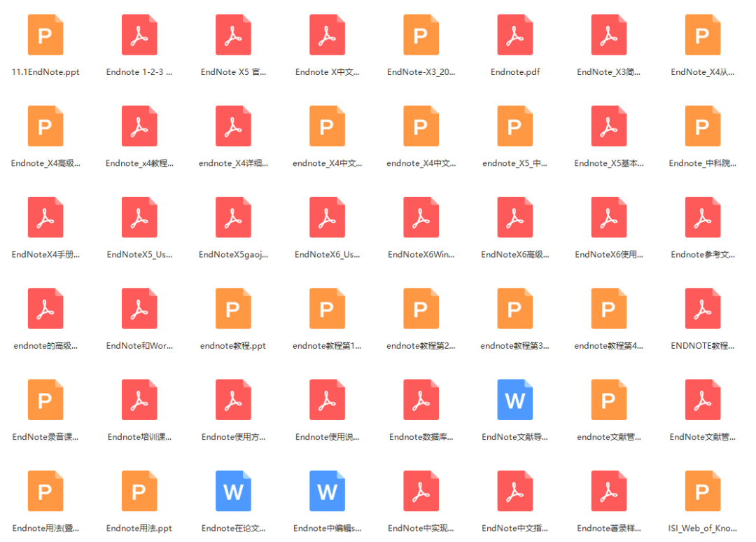
Task: Select the 11.1EndNote.ppt PowerPoint file icon
Action: point(45,35)
